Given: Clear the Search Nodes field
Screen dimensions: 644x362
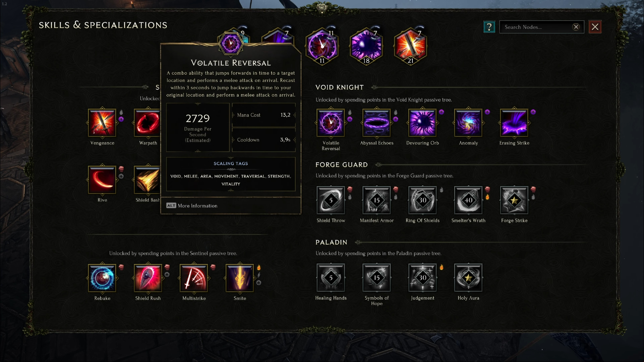Looking at the screenshot, I should tap(576, 27).
